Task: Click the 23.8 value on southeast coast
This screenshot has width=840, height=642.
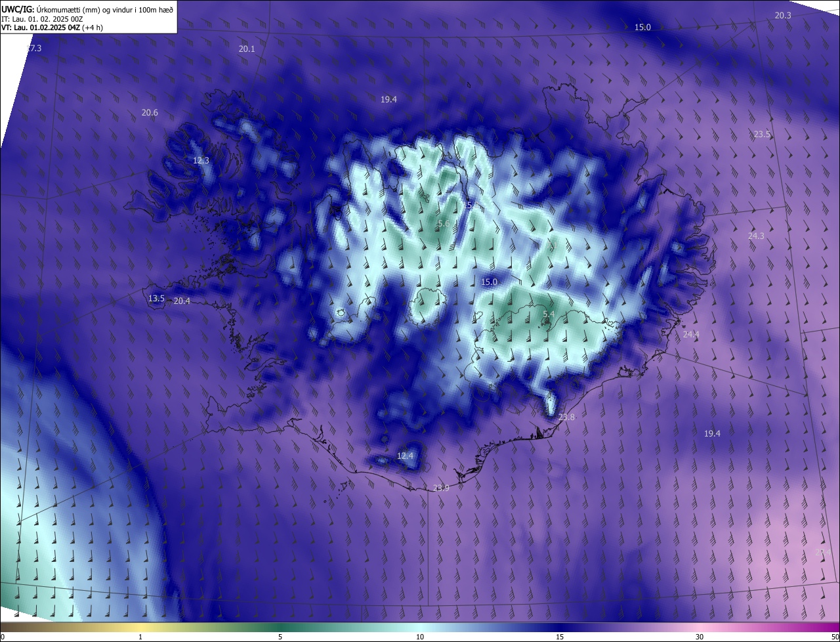Action: [x=566, y=417]
